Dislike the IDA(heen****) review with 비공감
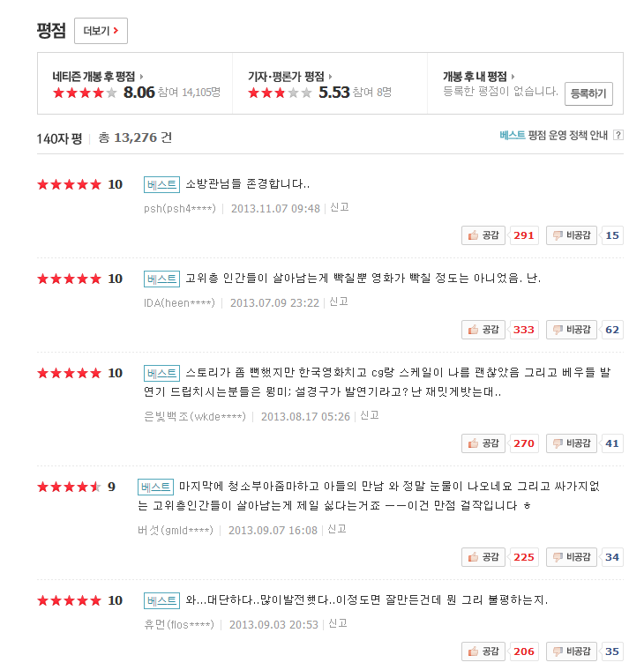 click(x=572, y=330)
